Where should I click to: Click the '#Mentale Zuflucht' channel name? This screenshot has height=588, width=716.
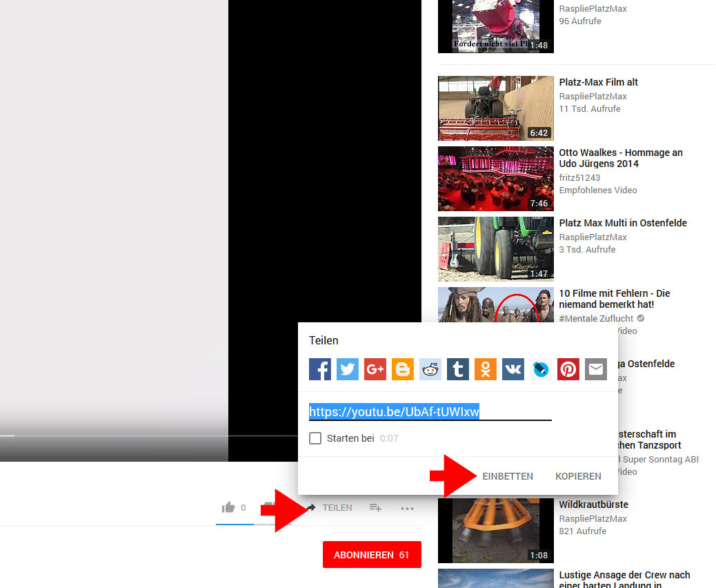597,318
